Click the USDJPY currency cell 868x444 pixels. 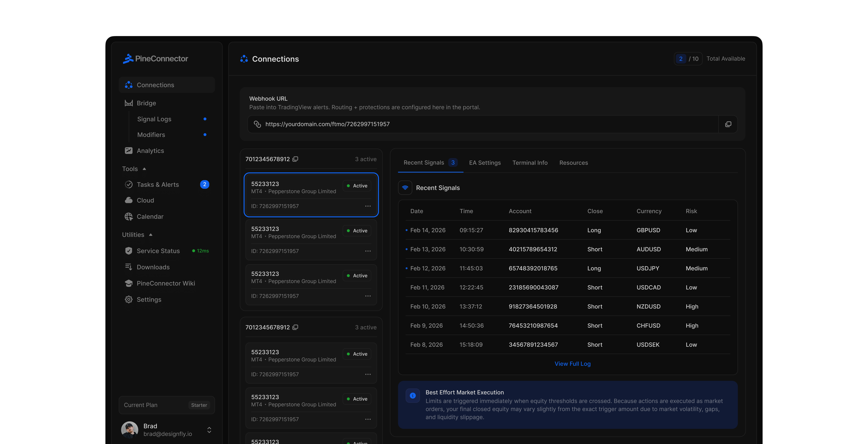[x=648, y=268]
